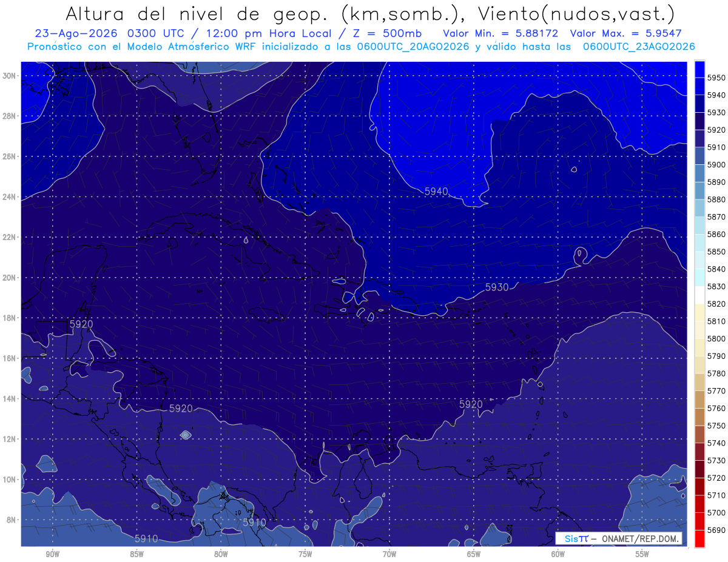Click the 55W longitude axis label
The width and height of the screenshot is (728, 562).
click(x=642, y=555)
